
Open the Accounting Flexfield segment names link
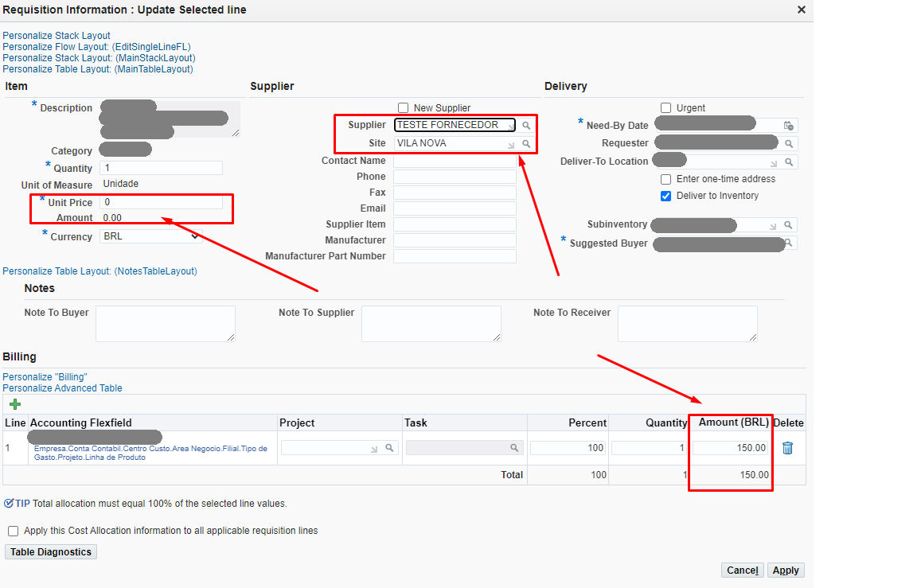[150, 453]
